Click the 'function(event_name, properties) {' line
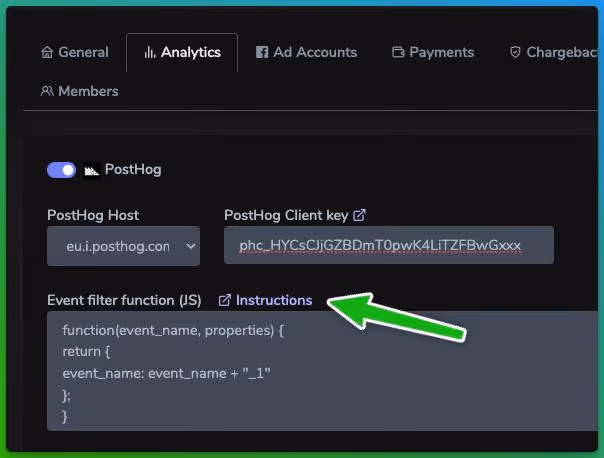This screenshot has height=458, width=604. click(173, 330)
